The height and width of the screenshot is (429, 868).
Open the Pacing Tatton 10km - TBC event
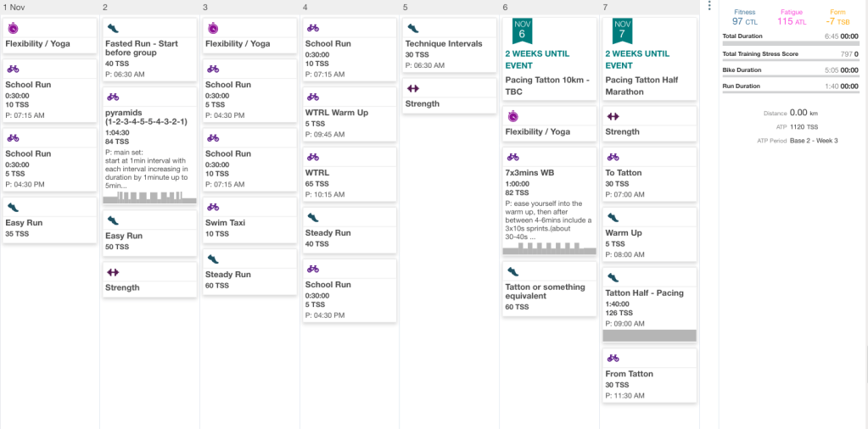(547, 86)
